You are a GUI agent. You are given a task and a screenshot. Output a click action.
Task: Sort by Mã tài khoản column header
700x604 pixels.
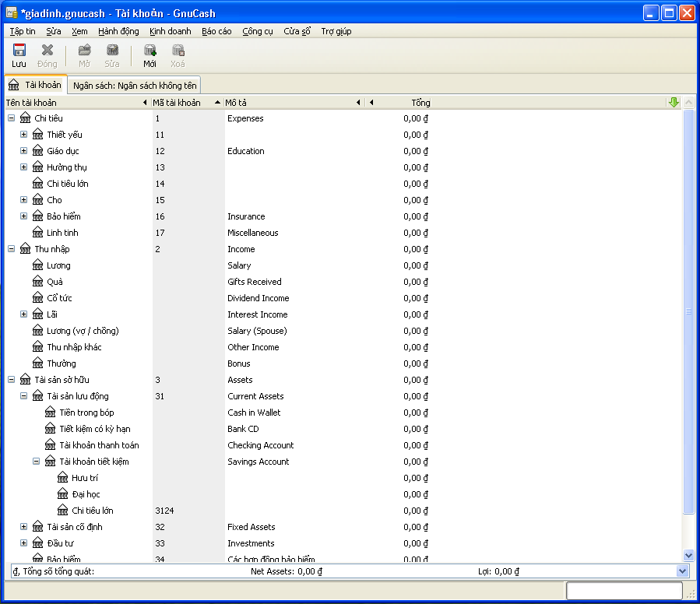187,103
